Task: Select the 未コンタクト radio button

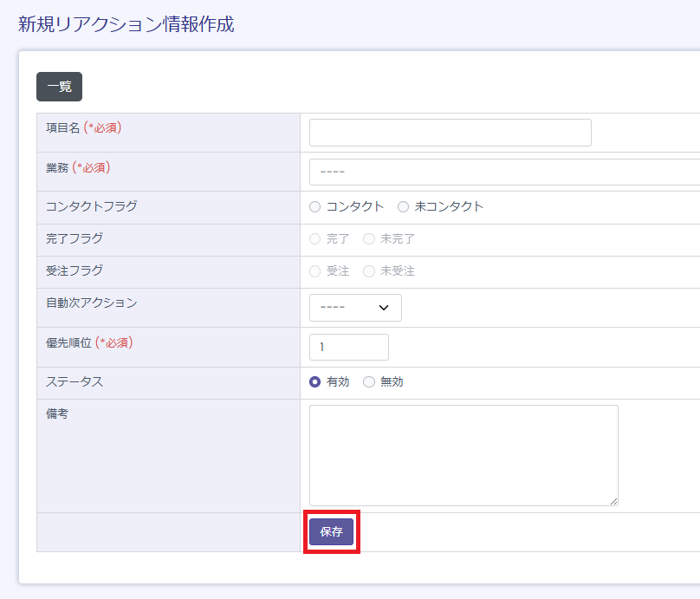Action: pos(403,206)
